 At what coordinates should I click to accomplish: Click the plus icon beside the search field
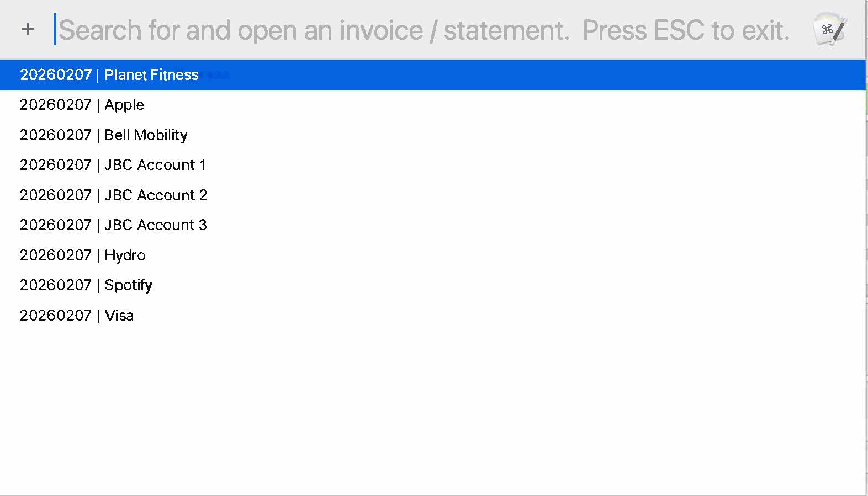click(28, 29)
